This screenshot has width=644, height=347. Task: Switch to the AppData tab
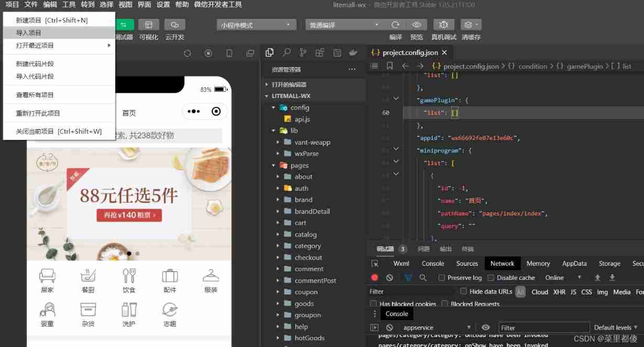click(574, 264)
